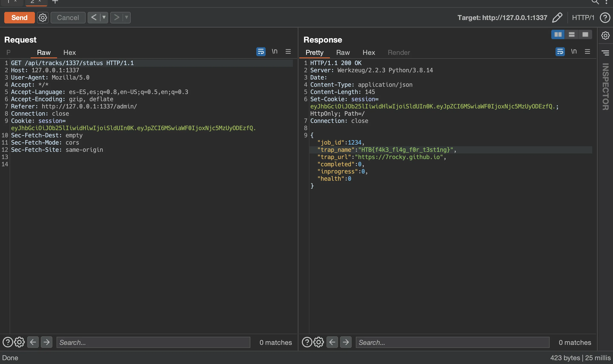The image size is (613, 364).
Task: Choose side-by-side layout view
Action: coord(558,34)
